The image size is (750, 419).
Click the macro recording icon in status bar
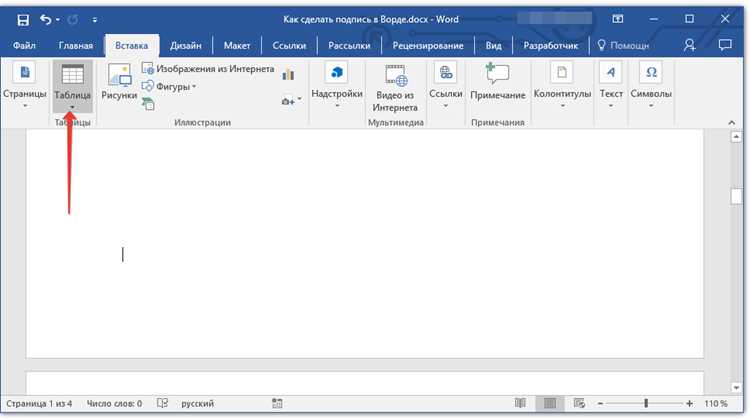coord(277,404)
